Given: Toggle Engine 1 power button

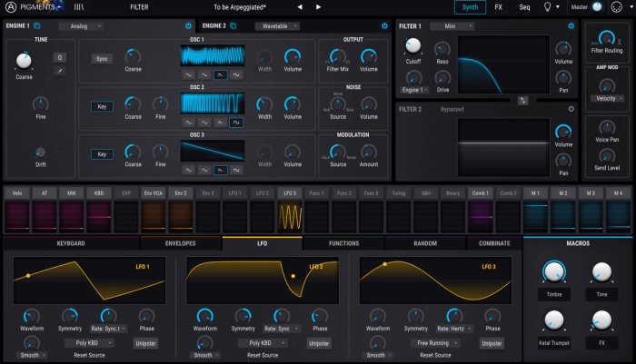Looking at the screenshot, I should [188, 26].
